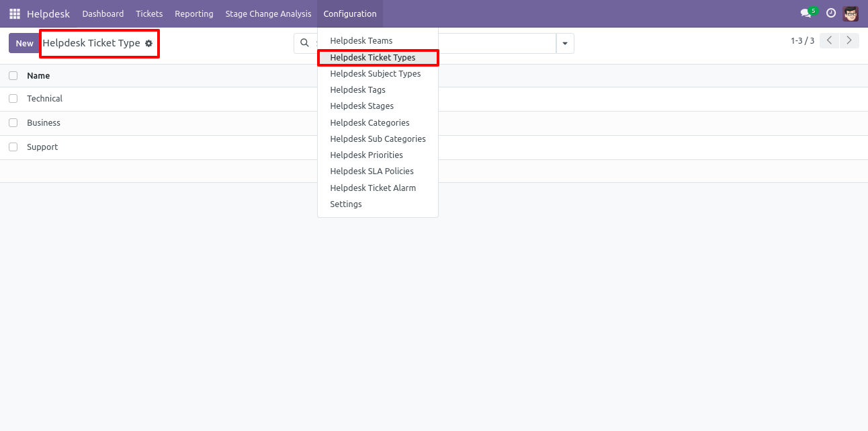Image resolution: width=868 pixels, height=431 pixels.
Task: Go to previous page arrow
Action: 829,40
